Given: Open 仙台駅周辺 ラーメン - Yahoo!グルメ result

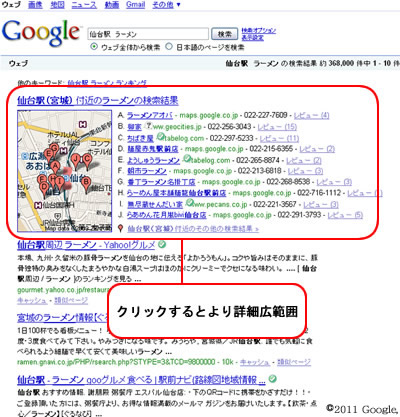Looking at the screenshot, I should pos(86,245).
